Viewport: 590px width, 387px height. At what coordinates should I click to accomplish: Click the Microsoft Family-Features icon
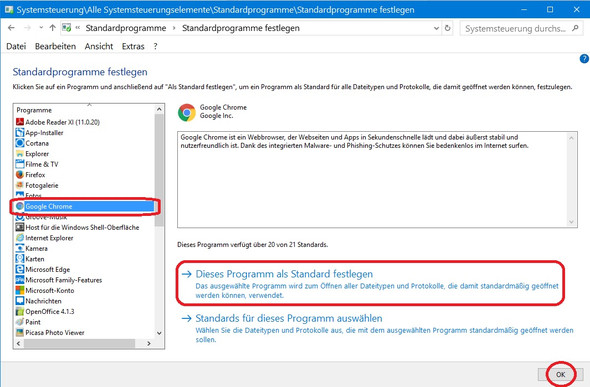20,280
